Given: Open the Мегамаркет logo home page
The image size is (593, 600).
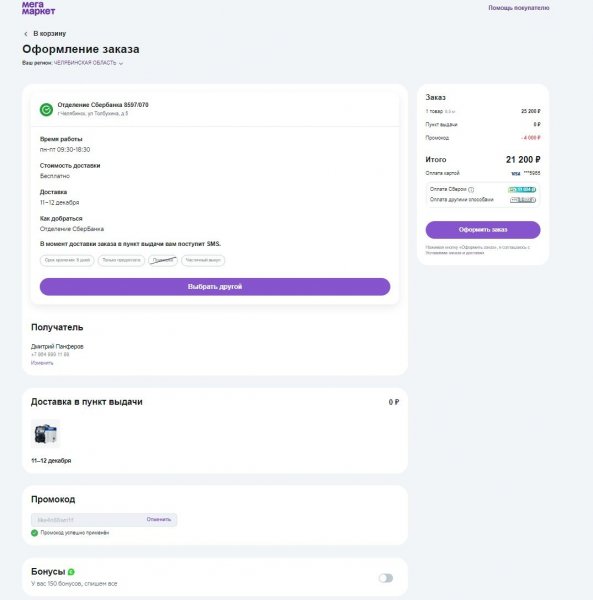Looking at the screenshot, I should [38, 8].
